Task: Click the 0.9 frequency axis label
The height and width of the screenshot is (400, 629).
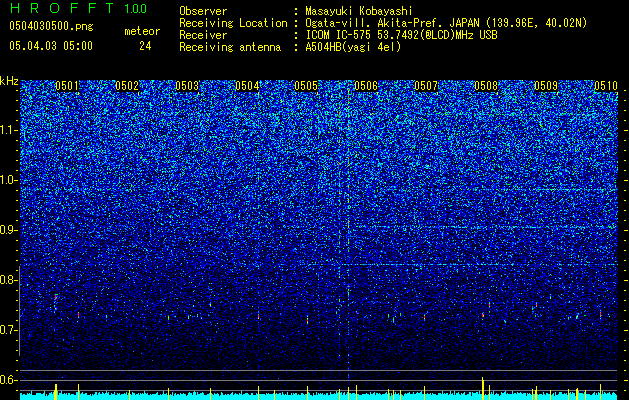Action: tap(9, 230)
